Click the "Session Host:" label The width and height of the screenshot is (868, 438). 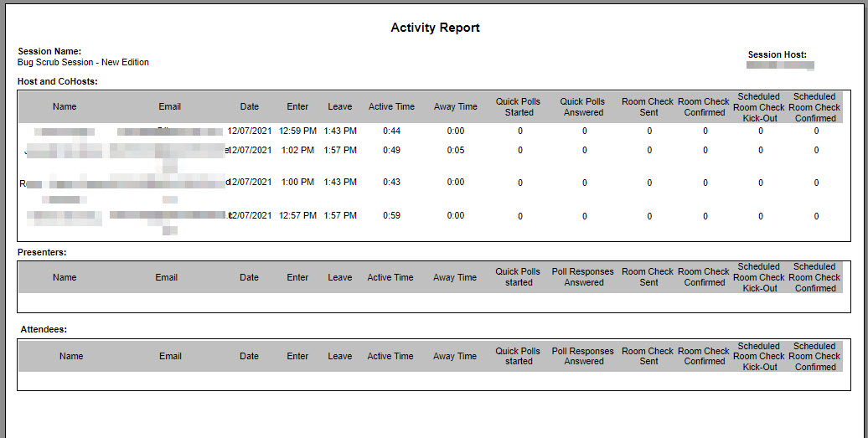777,55
